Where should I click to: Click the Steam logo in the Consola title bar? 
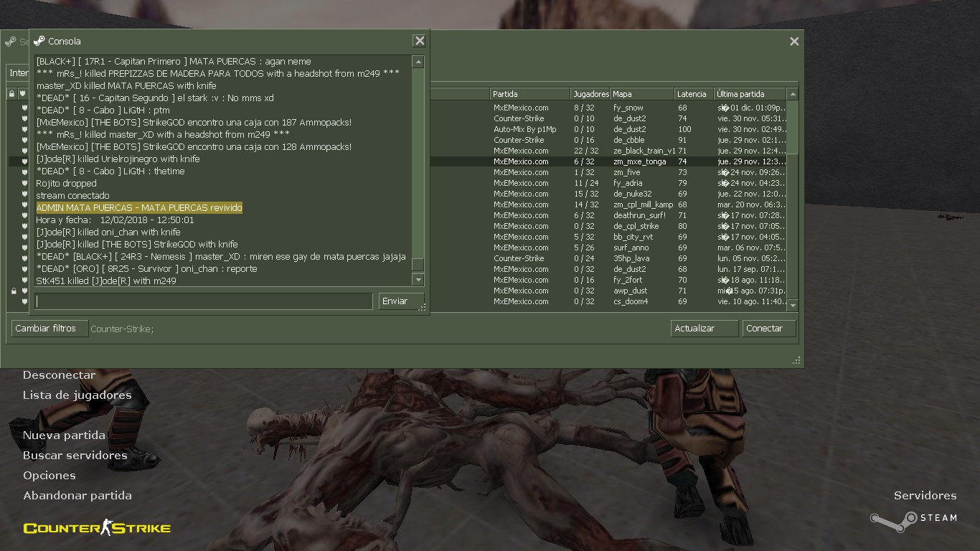39,41
